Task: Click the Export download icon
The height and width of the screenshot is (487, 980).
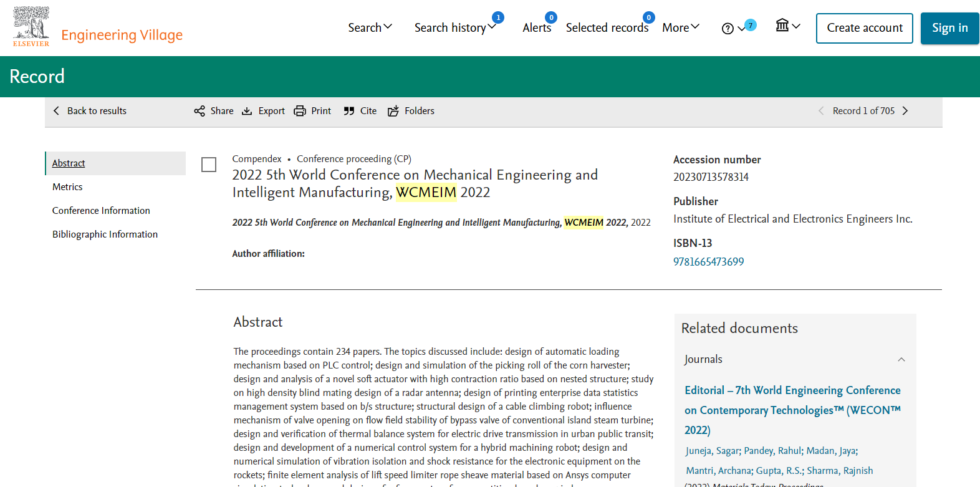Action: [247, 111]
